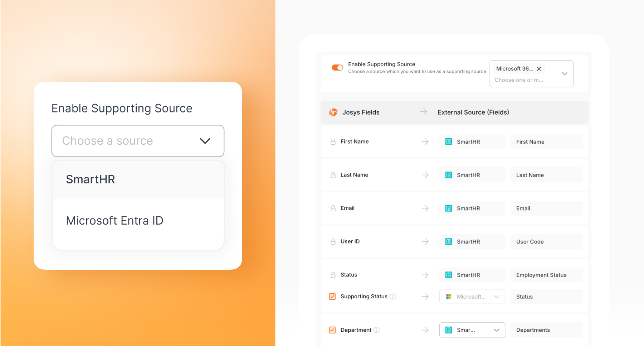
Task: Click the lock icon beside Status
Action: [x=333, y=275]
